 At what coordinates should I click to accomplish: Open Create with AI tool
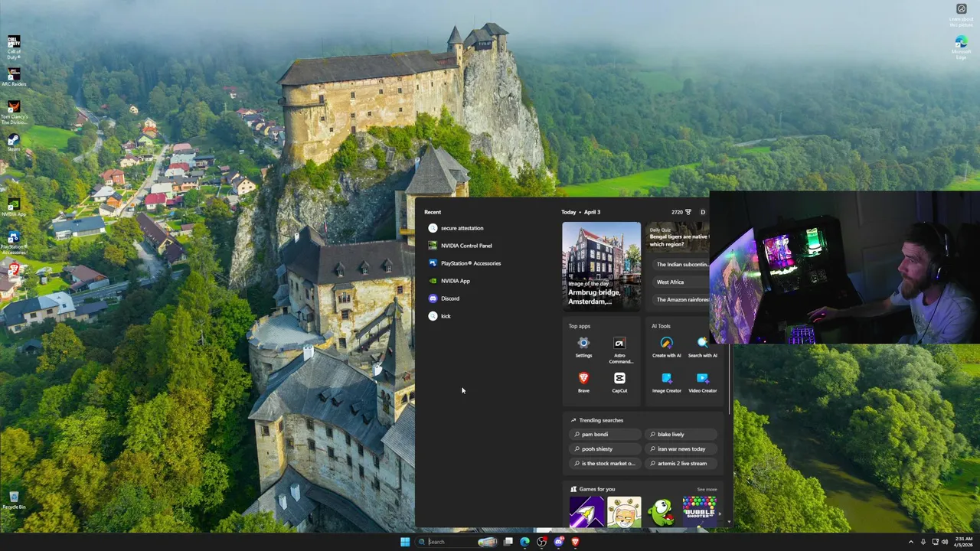tap(666, 347)
